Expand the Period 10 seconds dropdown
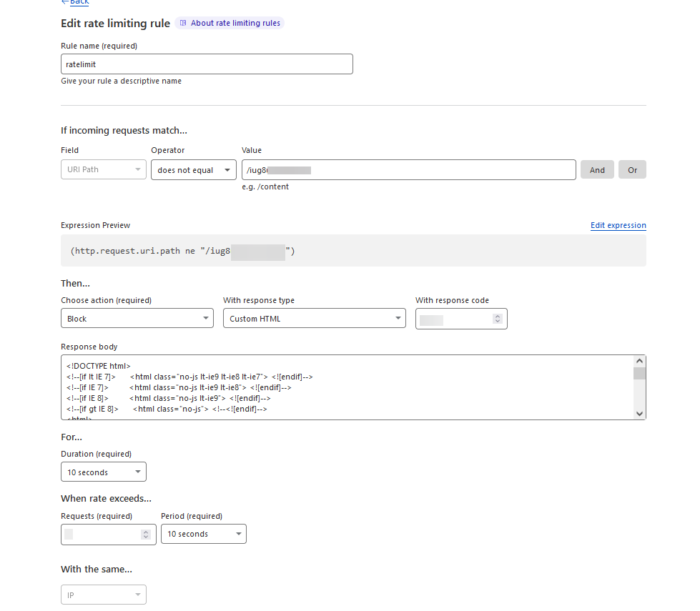This screenshot has height=611, width=700. pyautogui.click(x=203, y=535)
